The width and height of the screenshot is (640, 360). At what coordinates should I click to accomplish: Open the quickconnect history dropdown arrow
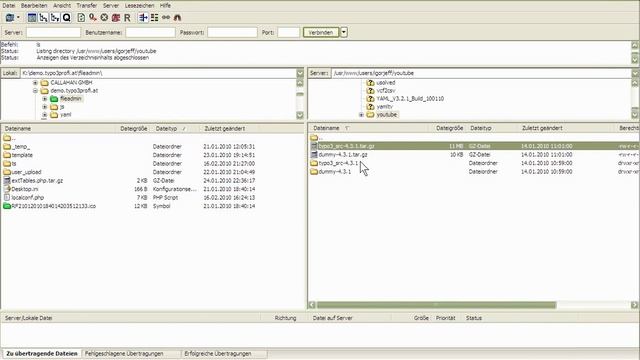[x=344, y=32]
